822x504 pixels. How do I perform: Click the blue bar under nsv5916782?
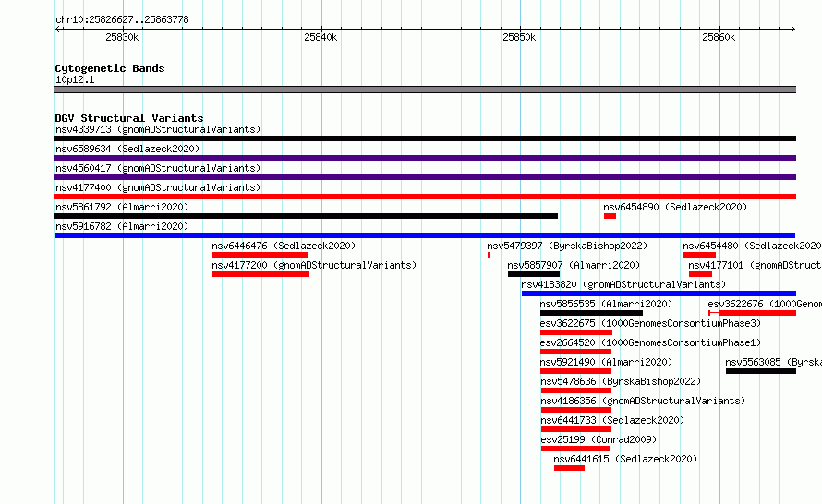pos(425,235)
